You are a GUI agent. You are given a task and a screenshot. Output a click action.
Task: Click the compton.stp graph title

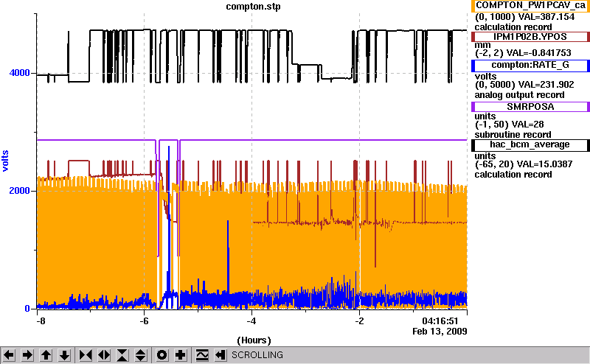click(x=253, y=7)
